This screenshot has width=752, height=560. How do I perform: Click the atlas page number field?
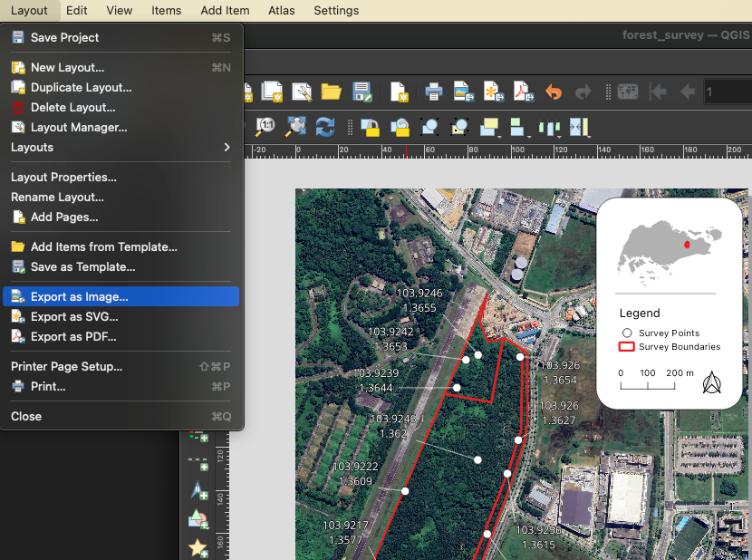tap(728, 92)
